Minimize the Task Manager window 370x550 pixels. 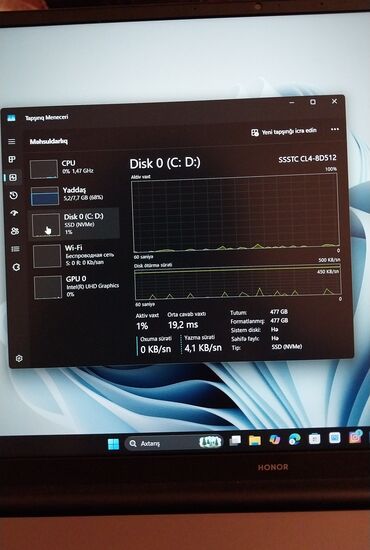(292, 102)
